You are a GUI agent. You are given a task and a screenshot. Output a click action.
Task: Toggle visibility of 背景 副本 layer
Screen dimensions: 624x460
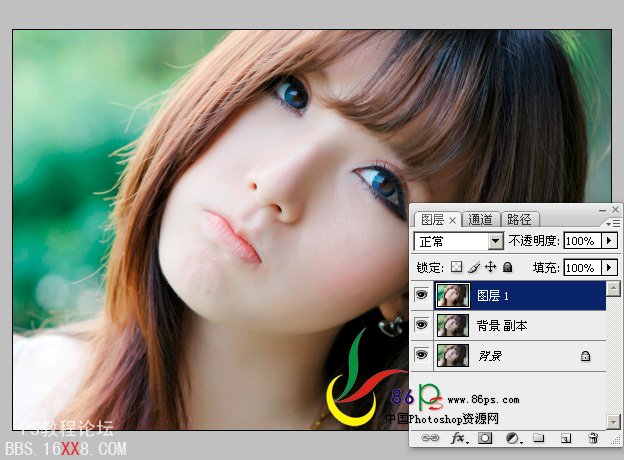coord(421,325)
